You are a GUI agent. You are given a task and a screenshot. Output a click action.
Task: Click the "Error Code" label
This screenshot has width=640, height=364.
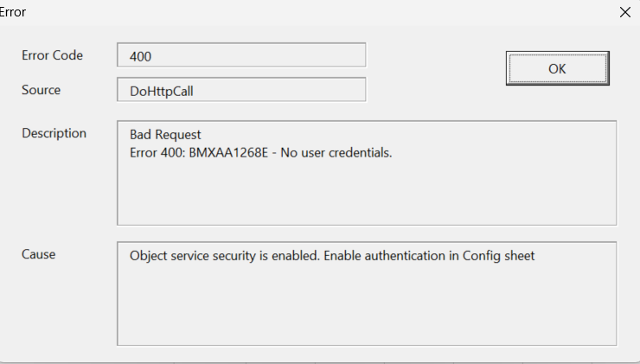52,55
